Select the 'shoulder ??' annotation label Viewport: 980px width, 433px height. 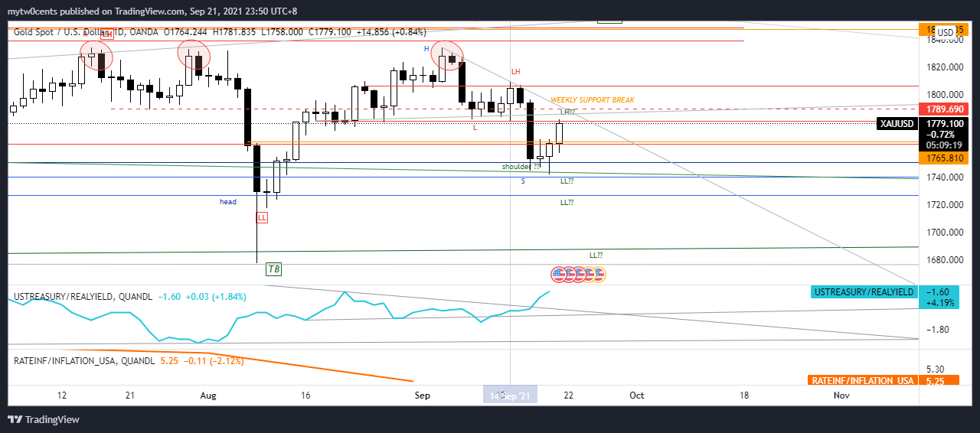(521, 166)
